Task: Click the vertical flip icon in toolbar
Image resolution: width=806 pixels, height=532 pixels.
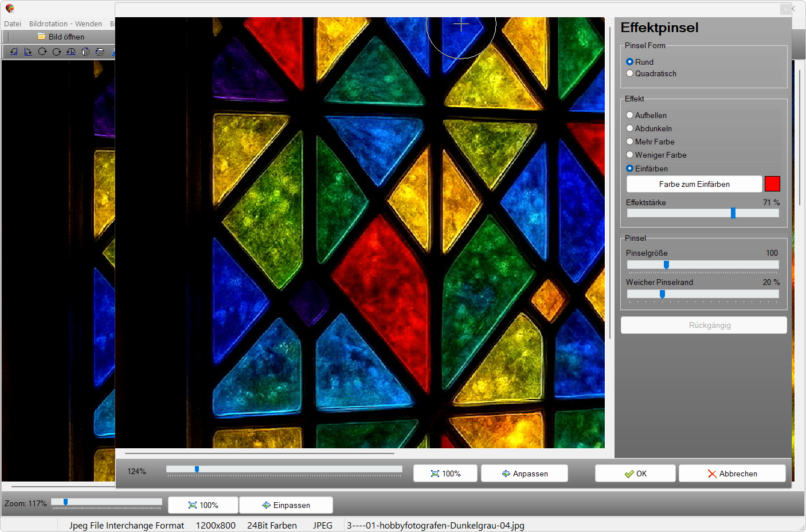Action: [x=100, y=52]
